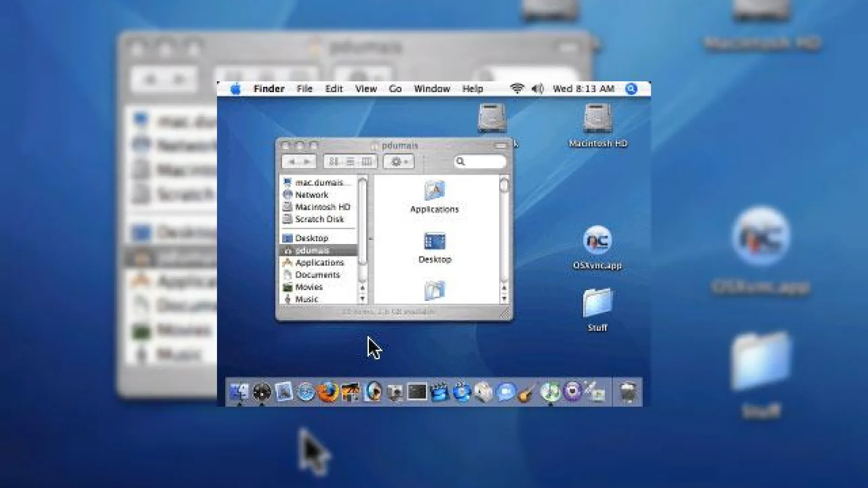The height and width of the screenshot is (488, 868).
Task: Switch Finder window to icon view
Action: [x=333, y=162]
